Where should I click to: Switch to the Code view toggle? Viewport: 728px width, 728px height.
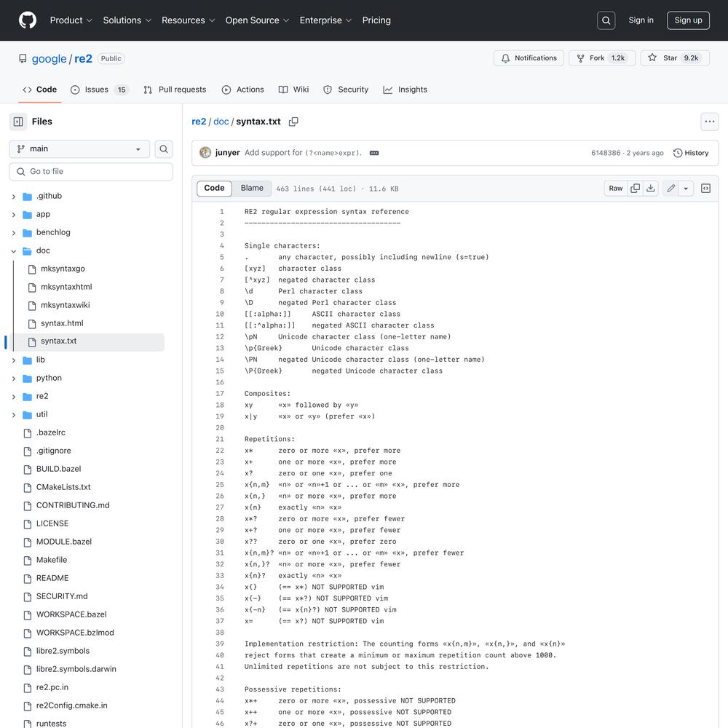pyautogui.click(x=214, y=188)
